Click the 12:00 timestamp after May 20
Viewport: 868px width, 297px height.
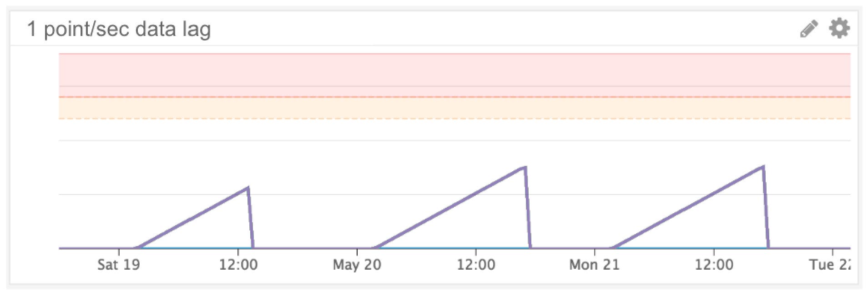coord(476,263)
